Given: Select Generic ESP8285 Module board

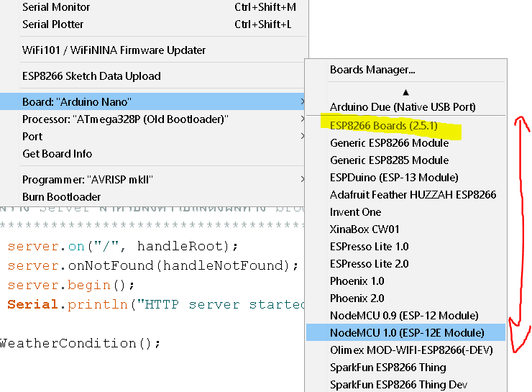Looking at the screenshot, I should [x=405, y=160].
